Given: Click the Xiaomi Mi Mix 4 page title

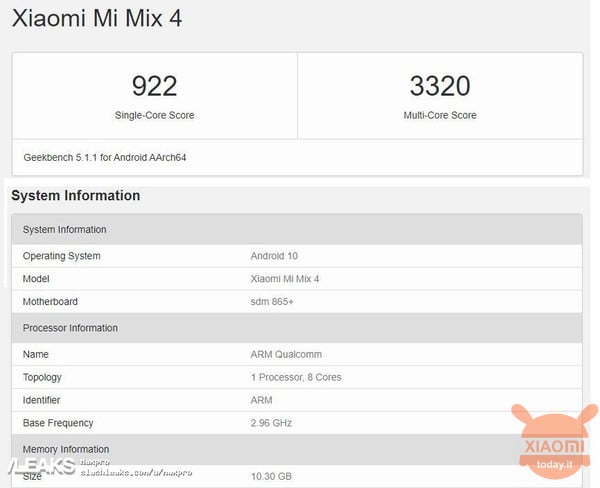Looking at the screenshot, I should (x=97, y=18).
